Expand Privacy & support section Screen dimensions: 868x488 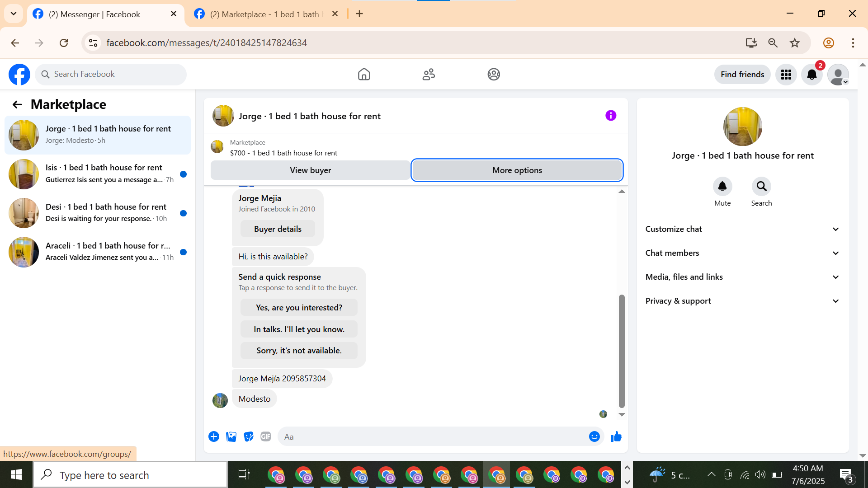pos(742,301)
